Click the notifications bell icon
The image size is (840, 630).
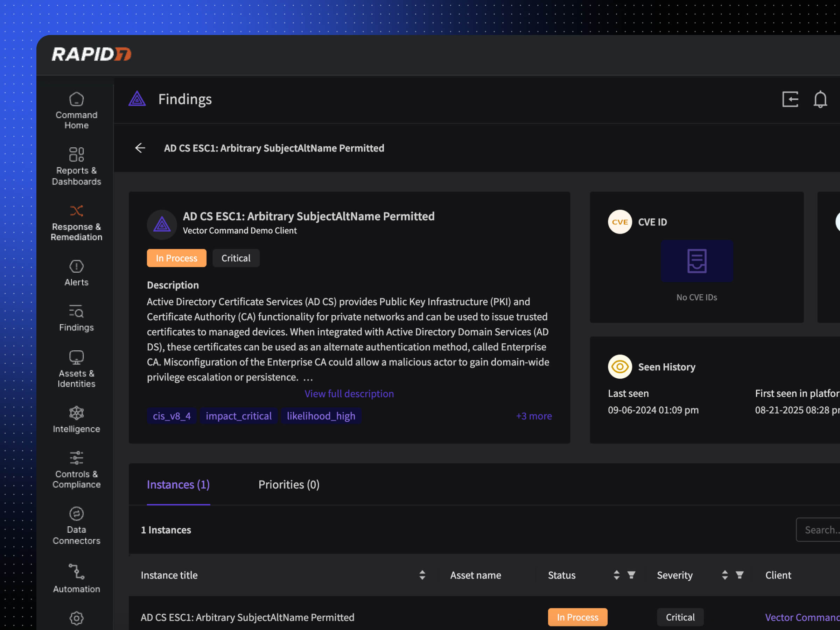click(x=820, y=99)
